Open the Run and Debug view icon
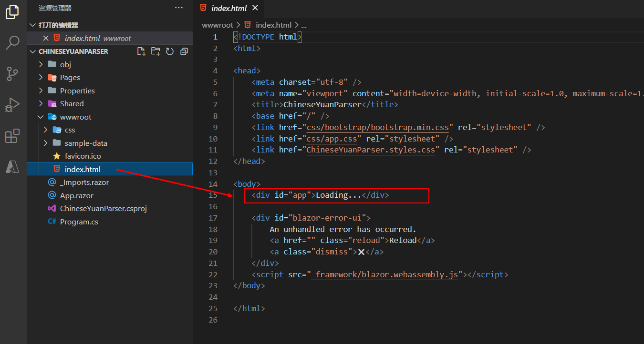 click(12, 105)
